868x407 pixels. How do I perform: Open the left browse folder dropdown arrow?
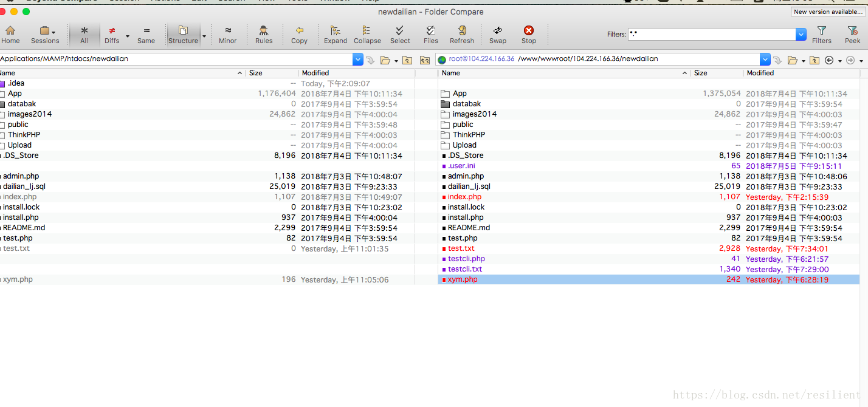click(x=396, y=61)
